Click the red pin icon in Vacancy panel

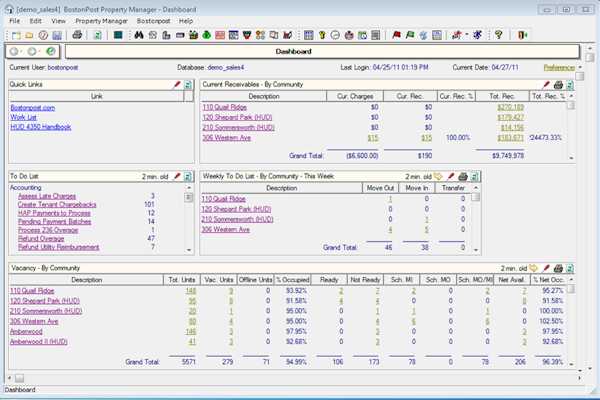click(x=546, y=268)
